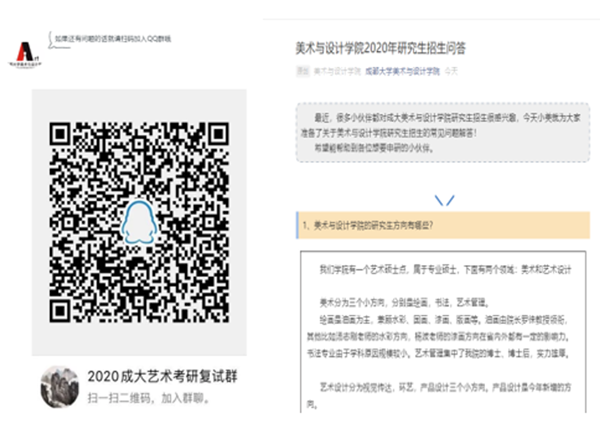Click the line starting 书法专业由于学科原因
The height and width of the screenshot is (429, 600).
[x=438, y=354]
